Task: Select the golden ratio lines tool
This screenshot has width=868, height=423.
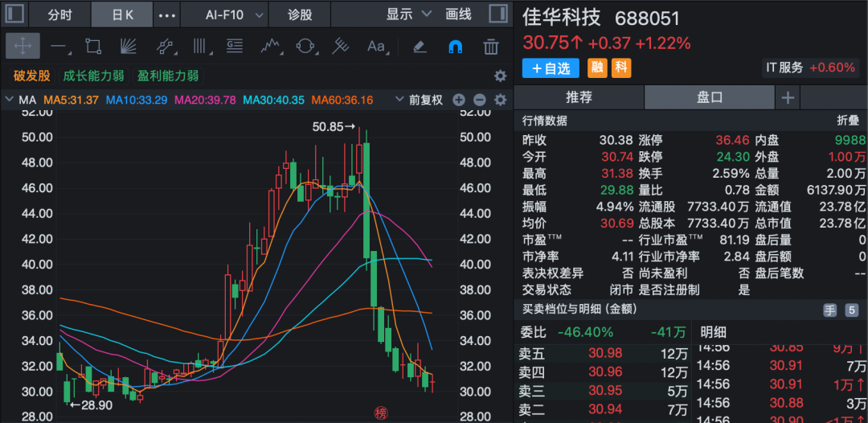Action: (235, 47)
